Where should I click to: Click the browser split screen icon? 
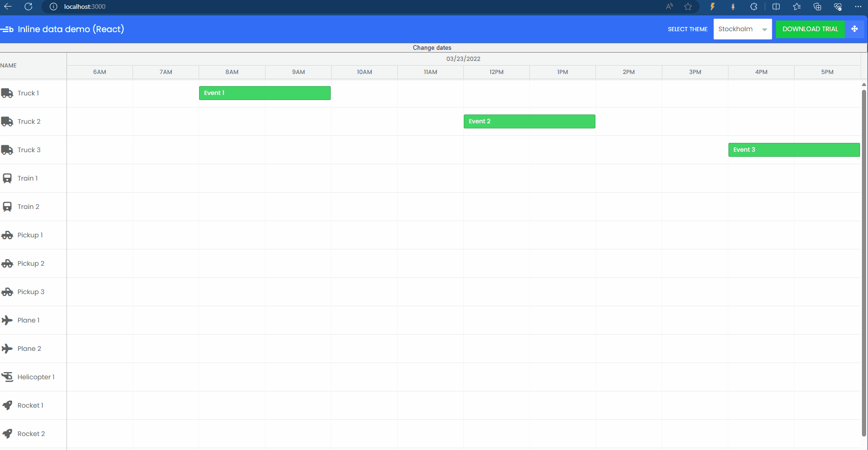[776, 7]
